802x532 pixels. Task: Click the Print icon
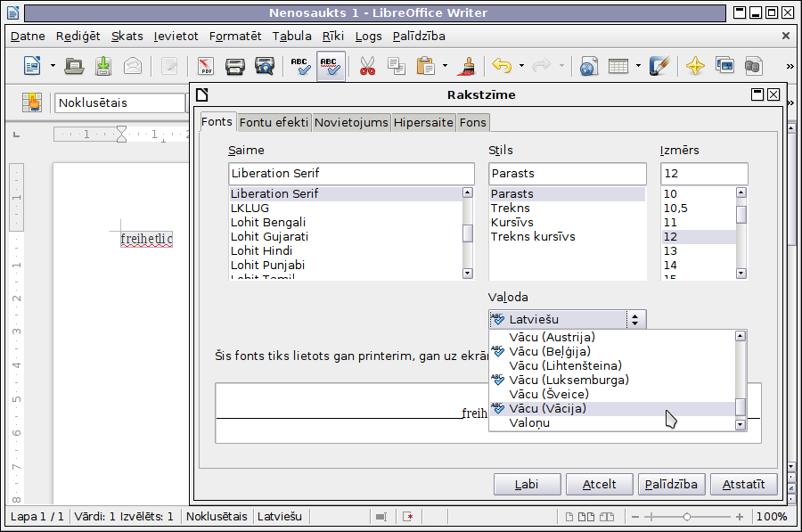coord(235,66)
